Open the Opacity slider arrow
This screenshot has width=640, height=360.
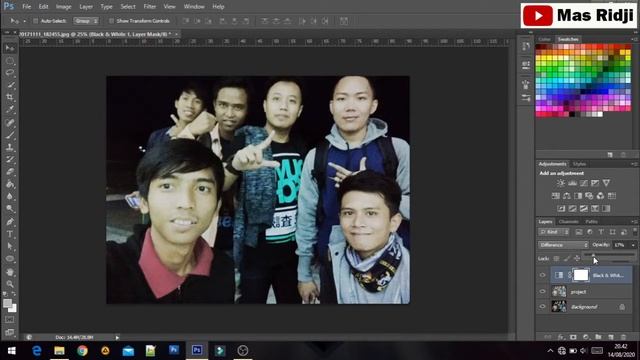[633, 245]
